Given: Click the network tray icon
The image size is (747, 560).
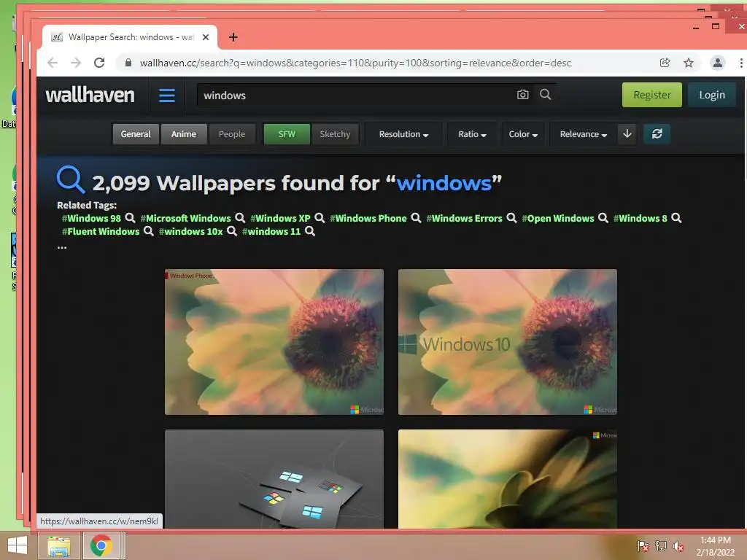Looking at the screenshot, I should click(661, 546).
